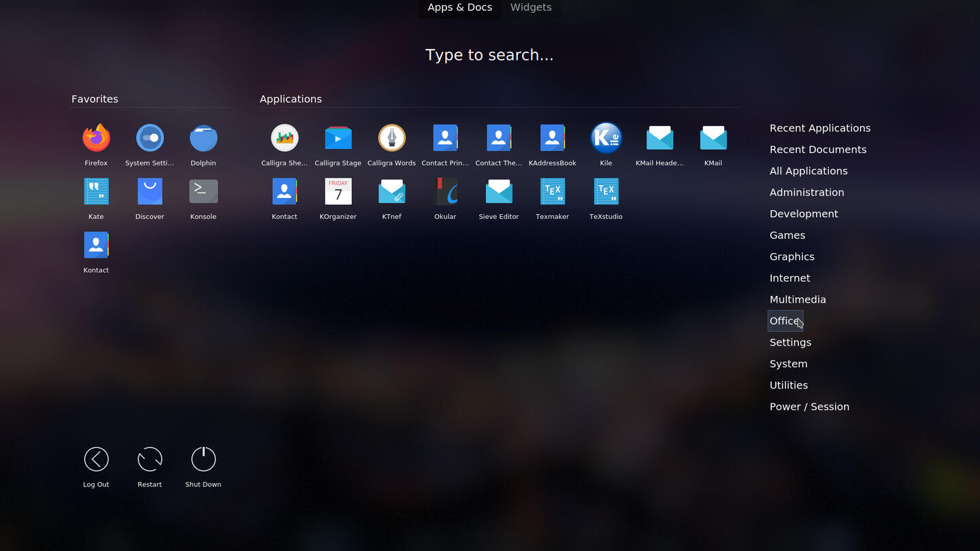
Task: Open the Administration category
Action: pos(807,193)
